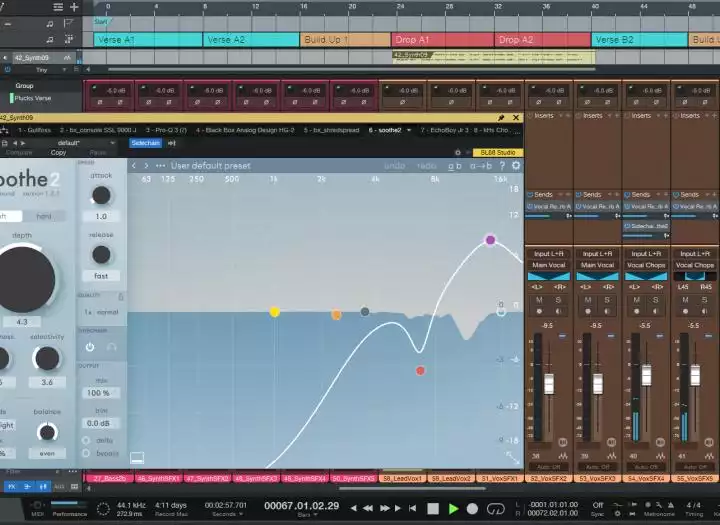Close the 42_Synth09 plugin window

pos(516,118)
